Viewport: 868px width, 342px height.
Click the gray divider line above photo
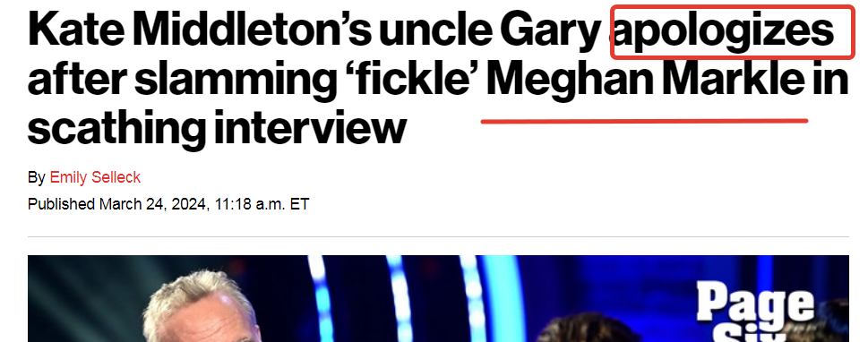point(438,237)
